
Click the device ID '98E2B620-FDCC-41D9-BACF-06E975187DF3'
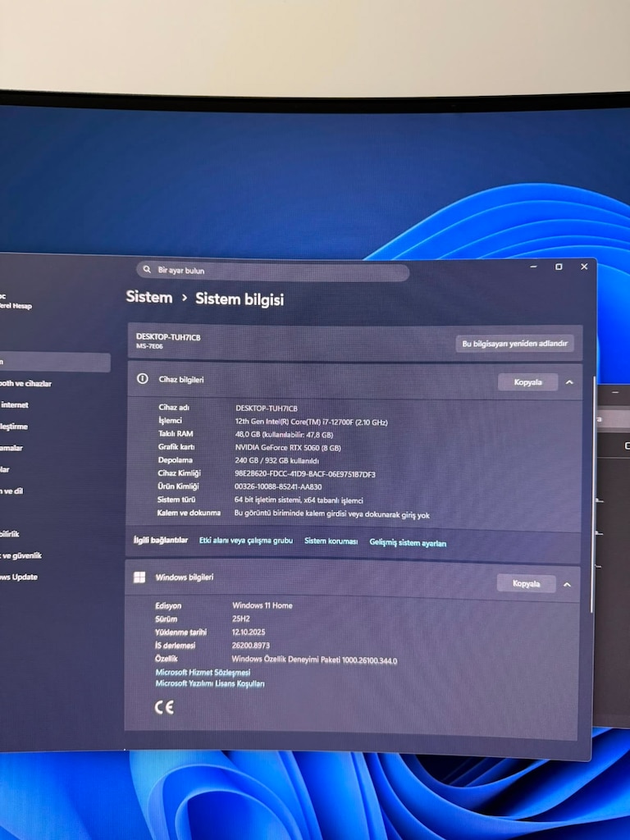coord(305,474)
